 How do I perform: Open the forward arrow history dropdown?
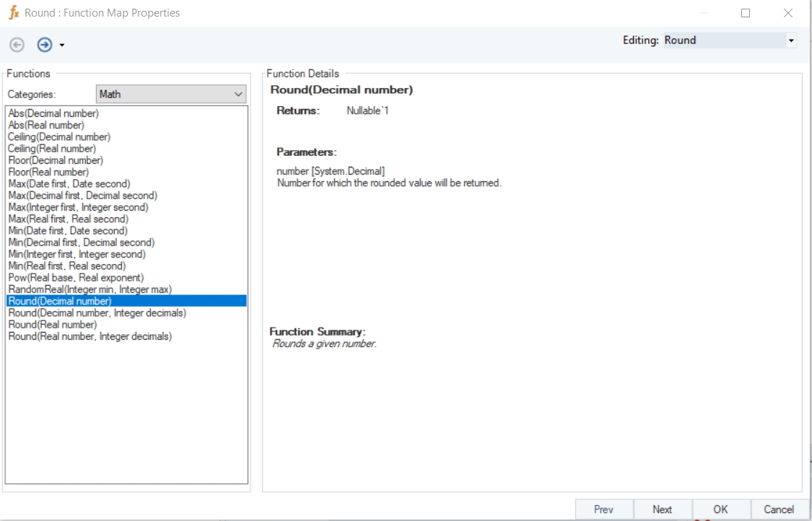[62, 45]
